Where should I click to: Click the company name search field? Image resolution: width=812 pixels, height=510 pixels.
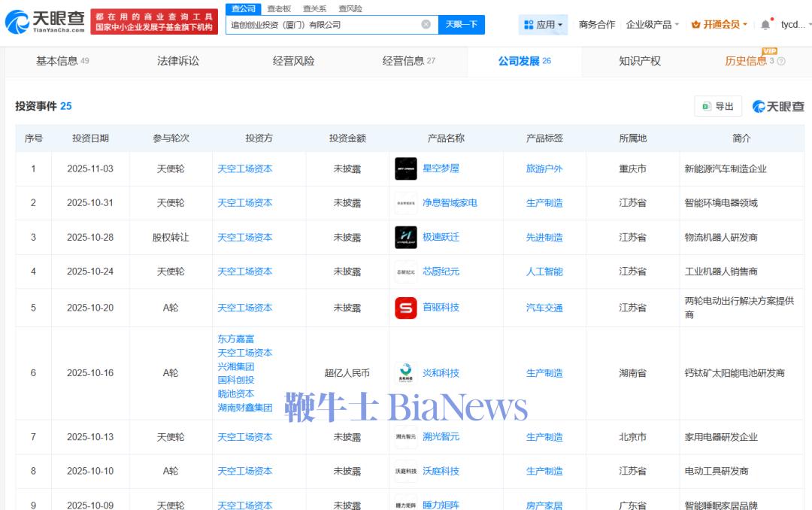[x=323, y=25]
